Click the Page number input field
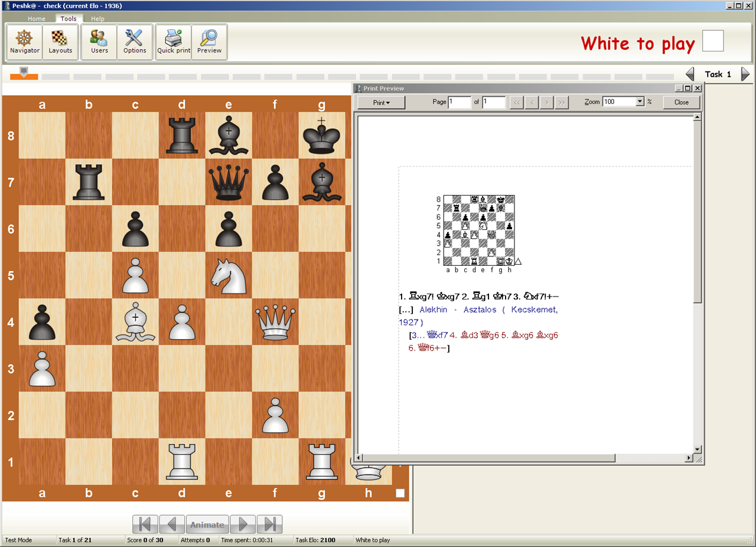 tap(460, 102)
